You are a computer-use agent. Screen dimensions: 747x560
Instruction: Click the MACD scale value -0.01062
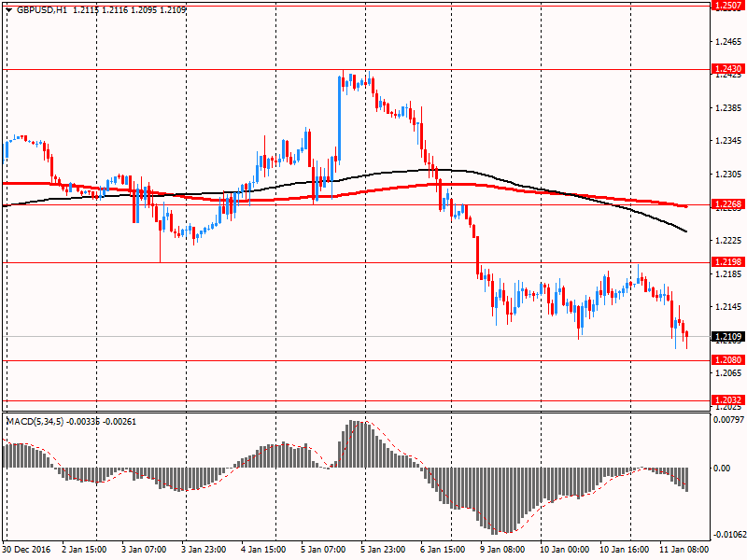(x=728, y=534)
